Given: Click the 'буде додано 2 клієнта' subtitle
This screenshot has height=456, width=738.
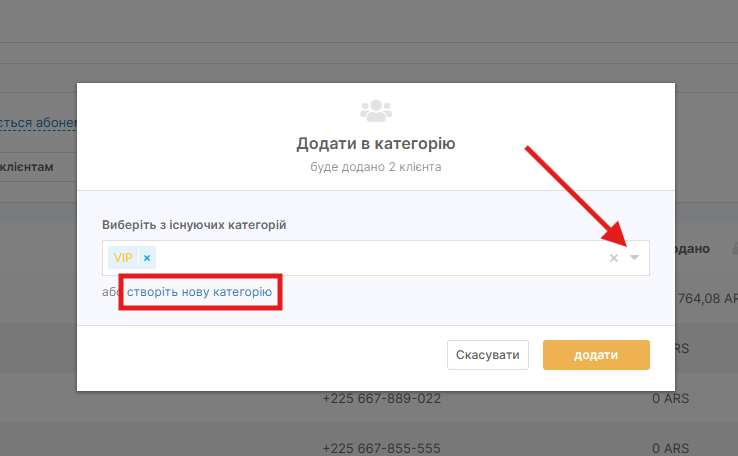Looking at the screenshot, I should coord(376,167).
